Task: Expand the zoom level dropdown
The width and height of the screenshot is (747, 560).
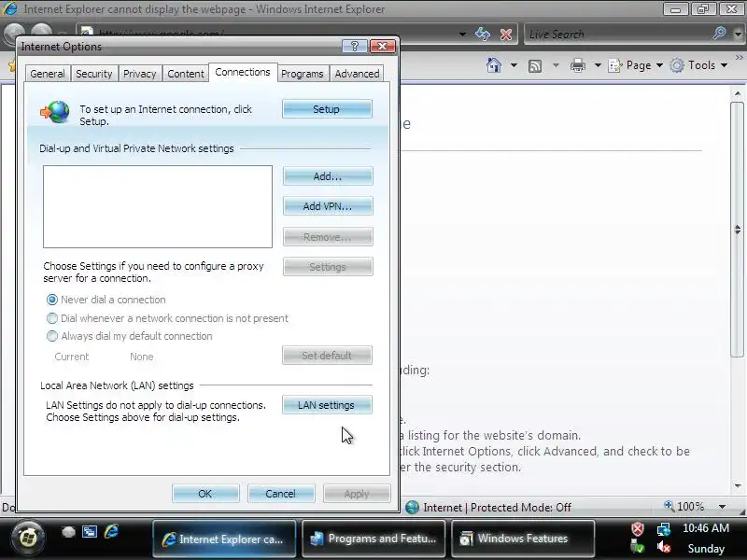Action: click(722, 507)
